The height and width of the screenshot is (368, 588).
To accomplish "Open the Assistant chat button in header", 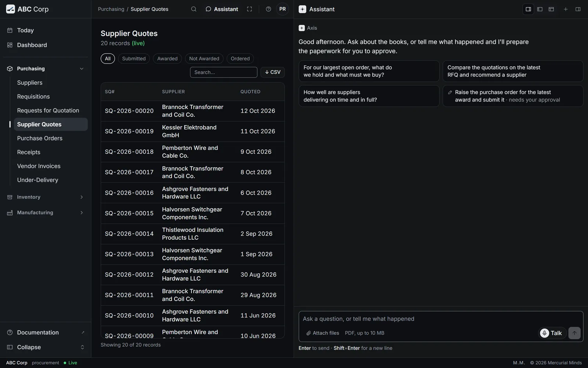I will 222,9.
